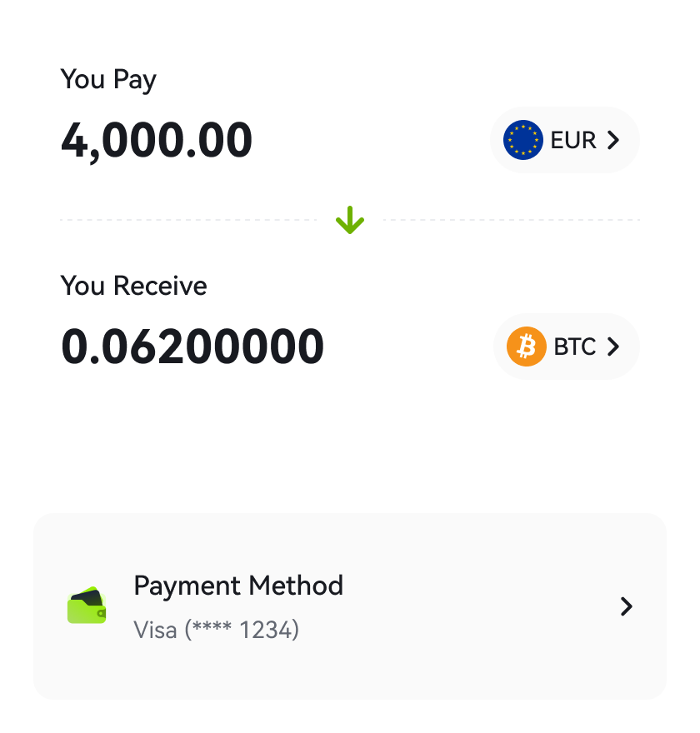The image size is (700, 733).
Task: Open Payment Method chevron arrow
Action: tap(626, 606)
